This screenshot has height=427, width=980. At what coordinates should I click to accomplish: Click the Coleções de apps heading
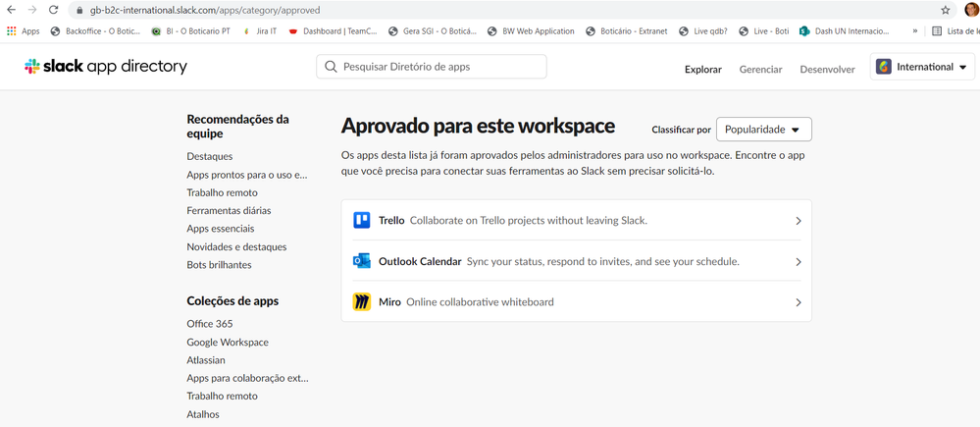click(232, 300)
